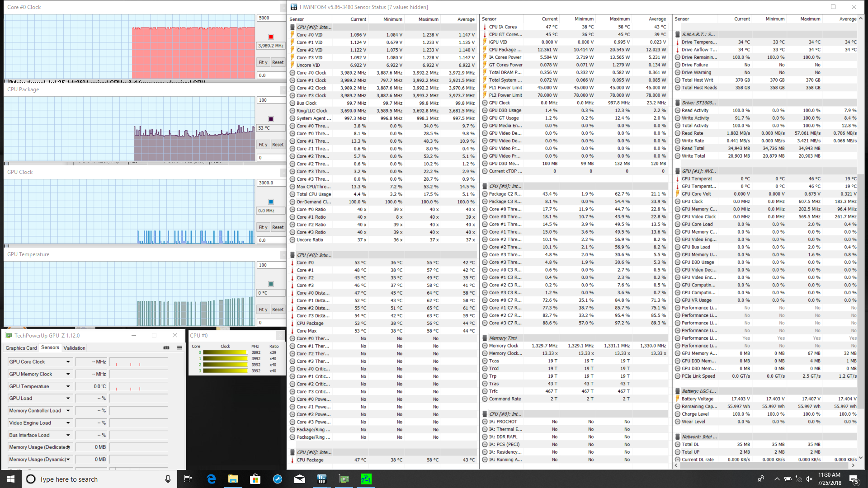Viewport: 868px width, 488px height.
Task: Open the Mail app taskbar icon
Action: point(300,479)
